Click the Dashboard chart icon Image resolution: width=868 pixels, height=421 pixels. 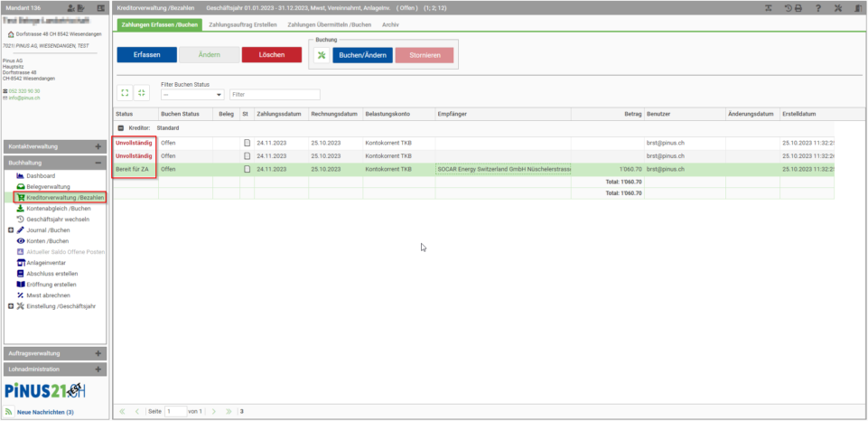21,175
